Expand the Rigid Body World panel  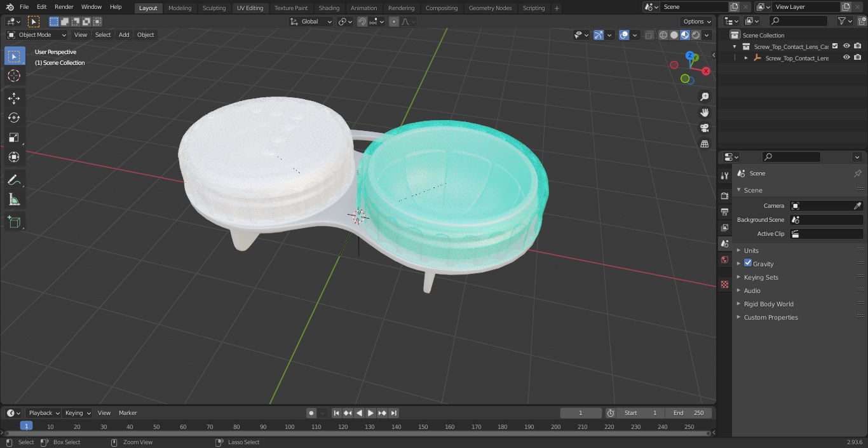768,304
